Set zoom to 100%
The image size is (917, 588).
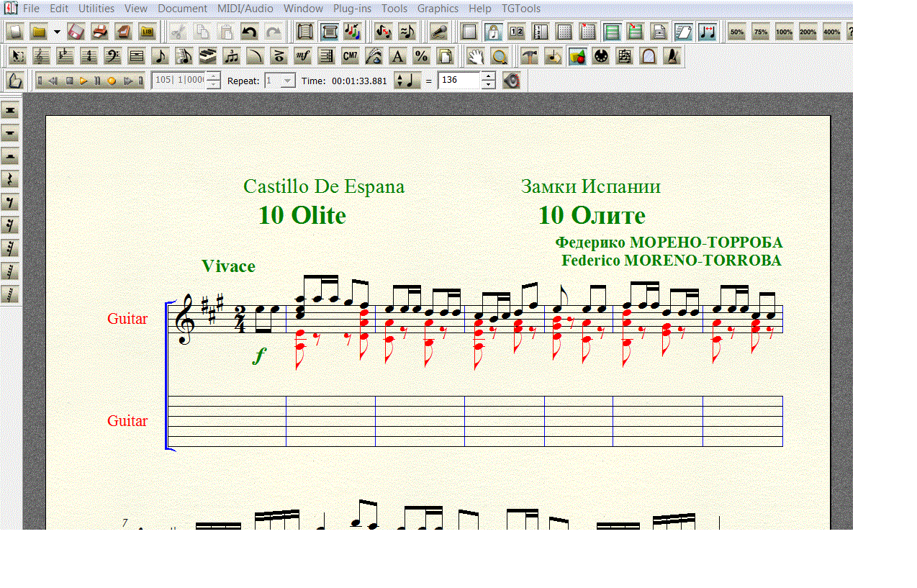point(785,32)
